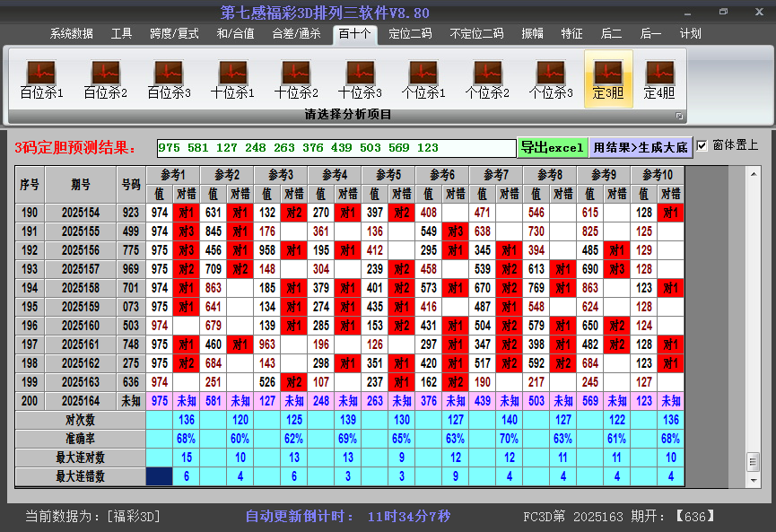Switch to the 特征 tab
The image size is (776, 532).
coord(571,34)
